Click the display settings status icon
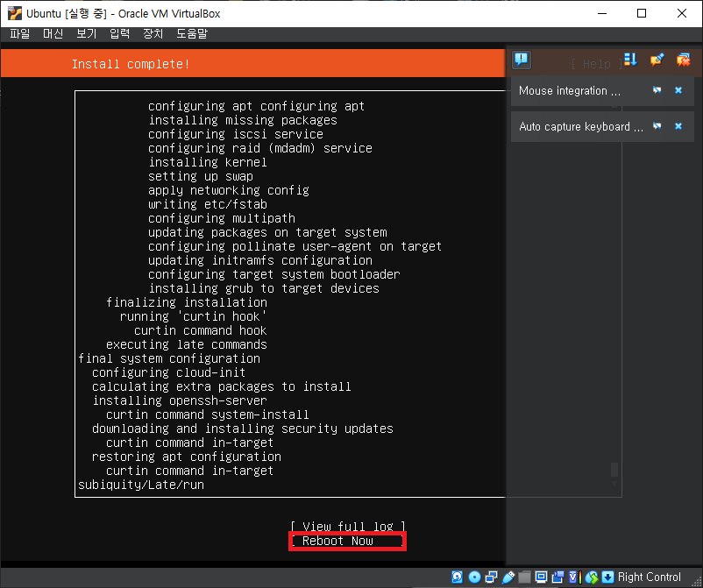This screenshot has width=703, height=588. pyautogui.click(x=541, y=577)
